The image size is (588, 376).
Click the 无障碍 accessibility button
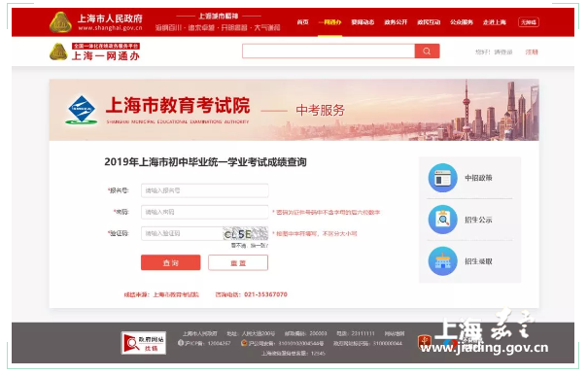tap(529, 22)
